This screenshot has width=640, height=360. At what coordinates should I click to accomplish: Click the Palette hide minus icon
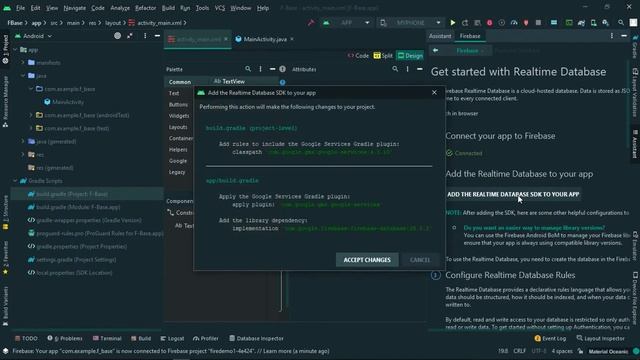272,69
